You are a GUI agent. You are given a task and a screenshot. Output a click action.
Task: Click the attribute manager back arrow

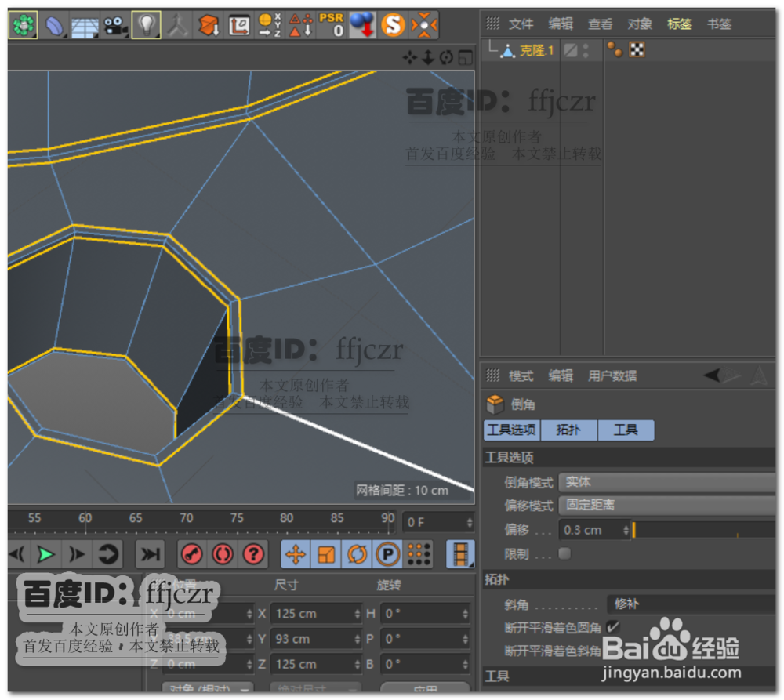click(712, 375)
